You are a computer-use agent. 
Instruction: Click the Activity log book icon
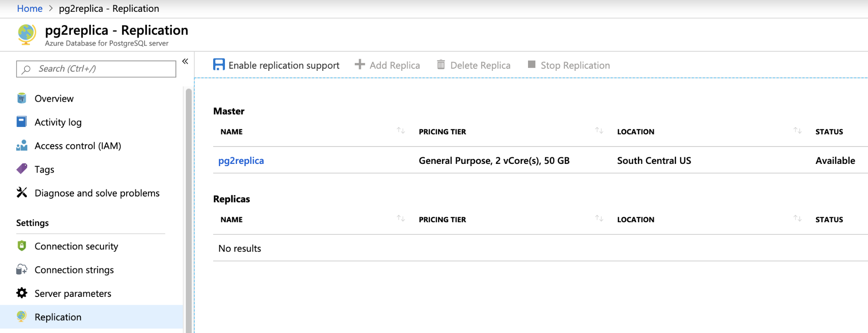[22, 122]
